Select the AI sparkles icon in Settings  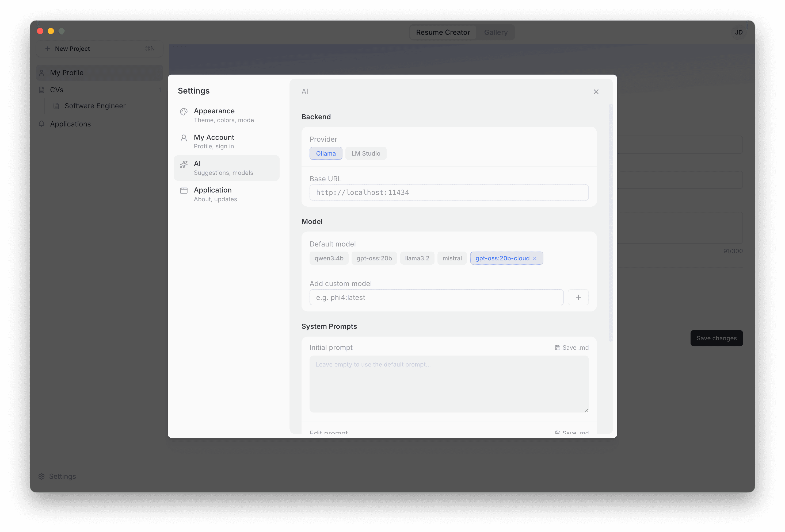[x=184, y=164]
